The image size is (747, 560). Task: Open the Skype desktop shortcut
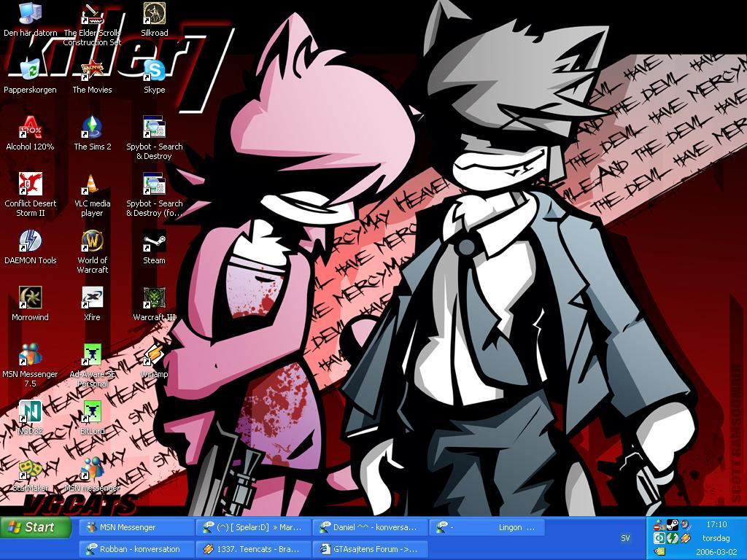(155, 76)
